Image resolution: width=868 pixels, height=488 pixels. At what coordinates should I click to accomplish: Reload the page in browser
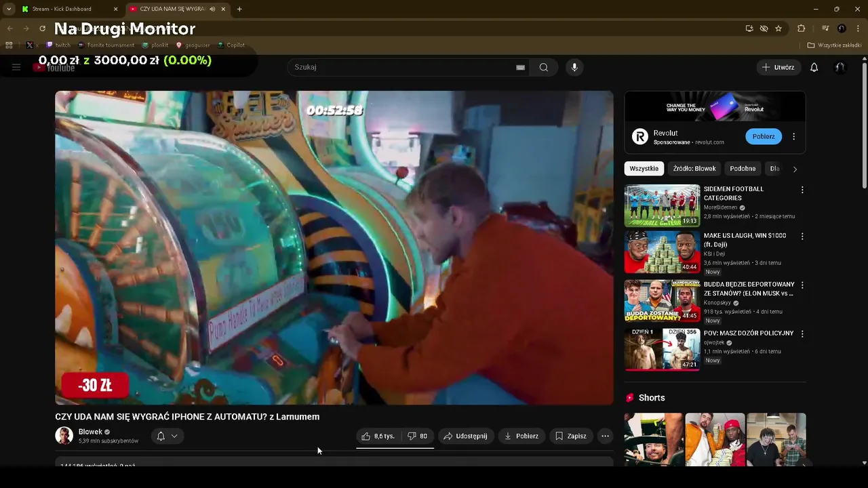click(x=42, y=28)
